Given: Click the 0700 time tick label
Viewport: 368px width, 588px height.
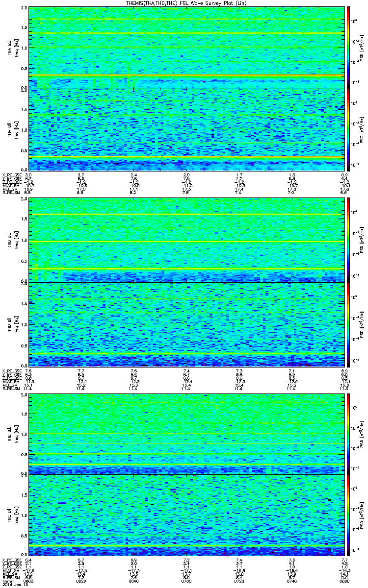Looking at the screenshot, I should (186, 581).
